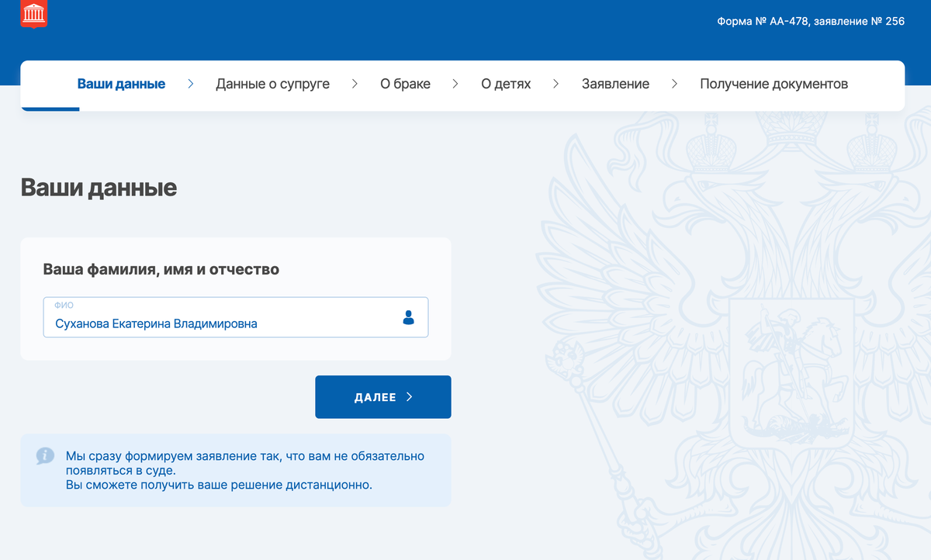The height and width of the screenshot is (560, 931).
Task: Open the "Получение документов" step
Action: click(774, 84)
